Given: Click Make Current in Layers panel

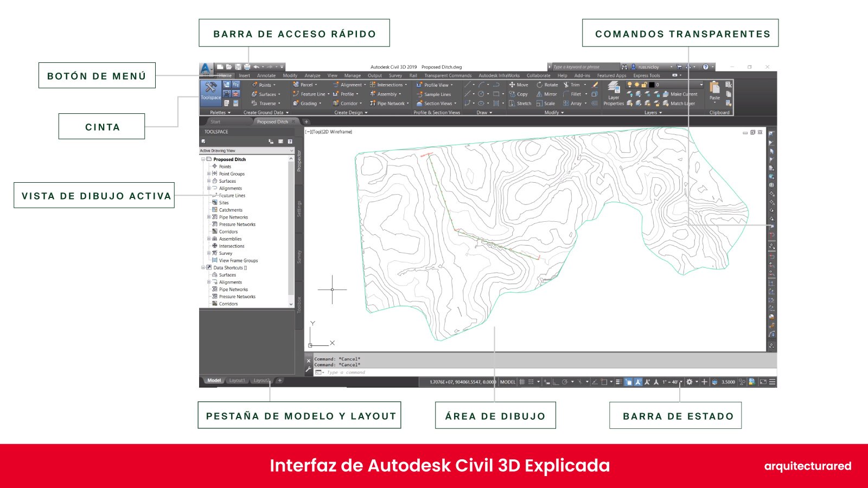Looking at the screenshot, I should click(680, 94).
